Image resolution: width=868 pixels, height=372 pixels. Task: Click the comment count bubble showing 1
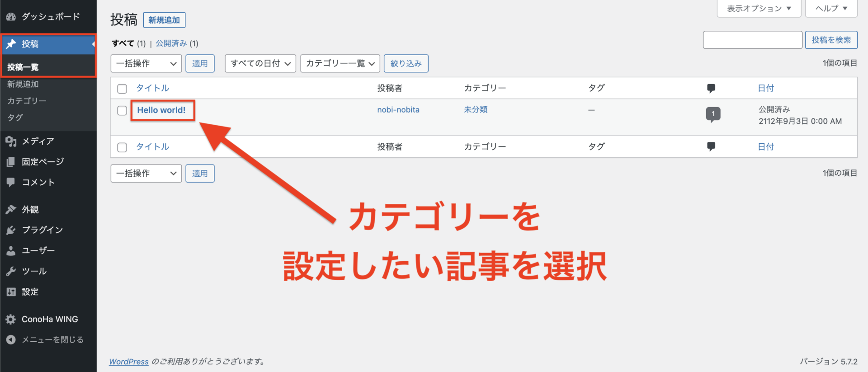[x=713, y=114]
